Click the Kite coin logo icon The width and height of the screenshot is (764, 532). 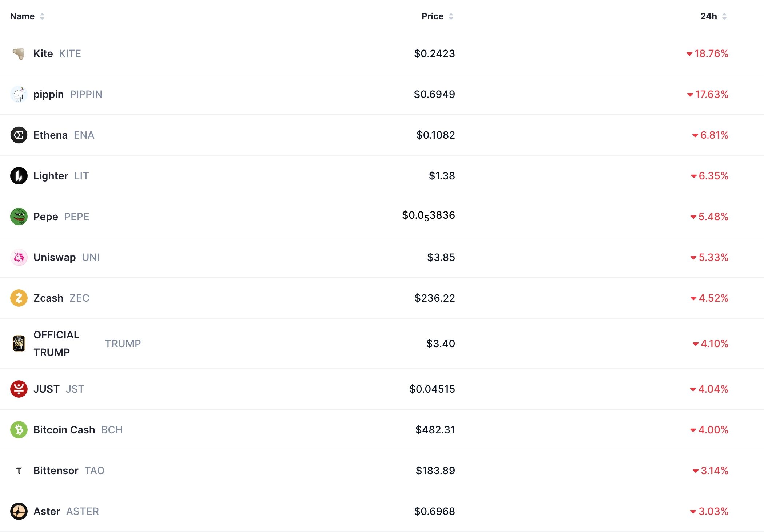(x=19, y=53)
